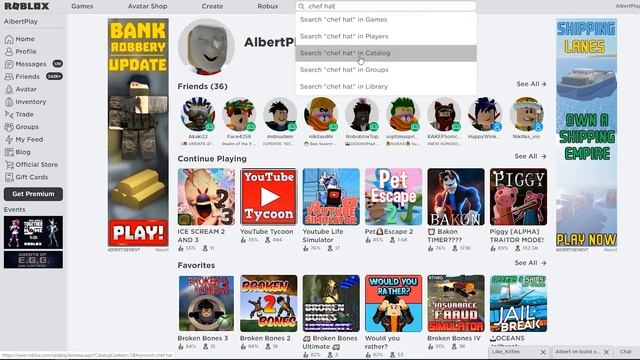The width and height of the screenshot is (640, 360).
Task: Open friend HappyWink's avatar
Action: click(x=485, y=114)
